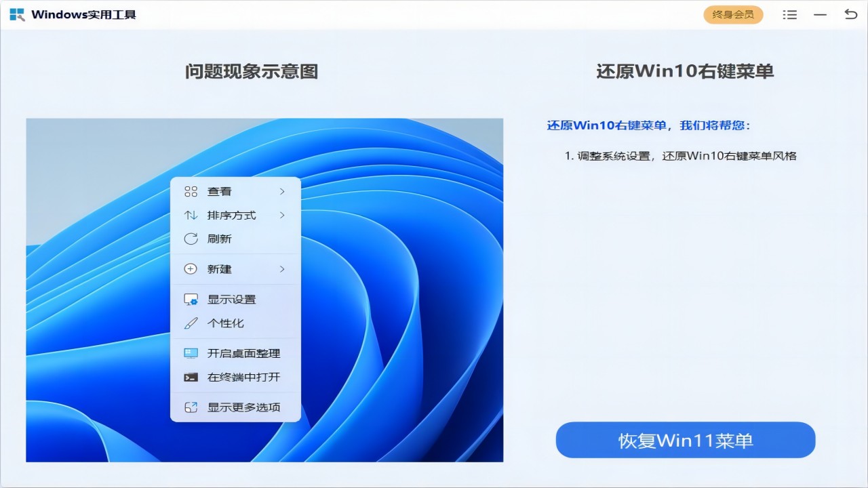Click the 开启桌面整理 desktop icon
868x488 pixels.
[191, 353]
